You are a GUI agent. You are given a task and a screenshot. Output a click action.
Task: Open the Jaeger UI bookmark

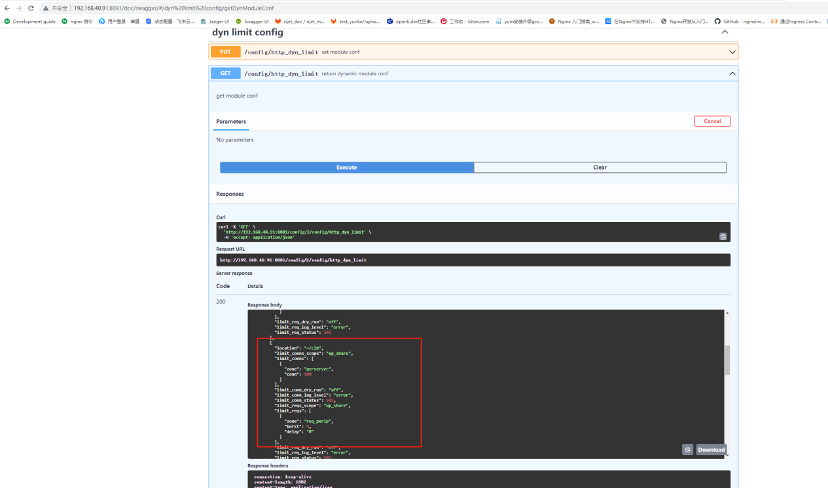tap(215, 21)
